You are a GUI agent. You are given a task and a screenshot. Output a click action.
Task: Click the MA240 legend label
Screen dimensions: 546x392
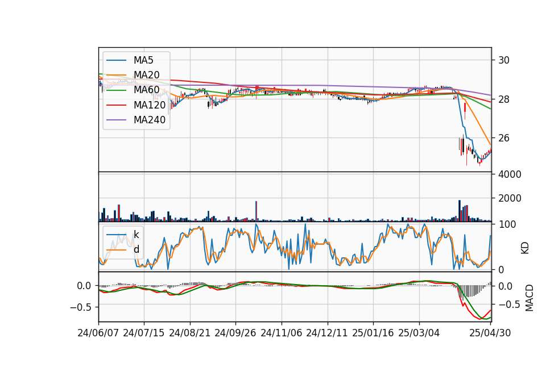click(x=150, y=120)
